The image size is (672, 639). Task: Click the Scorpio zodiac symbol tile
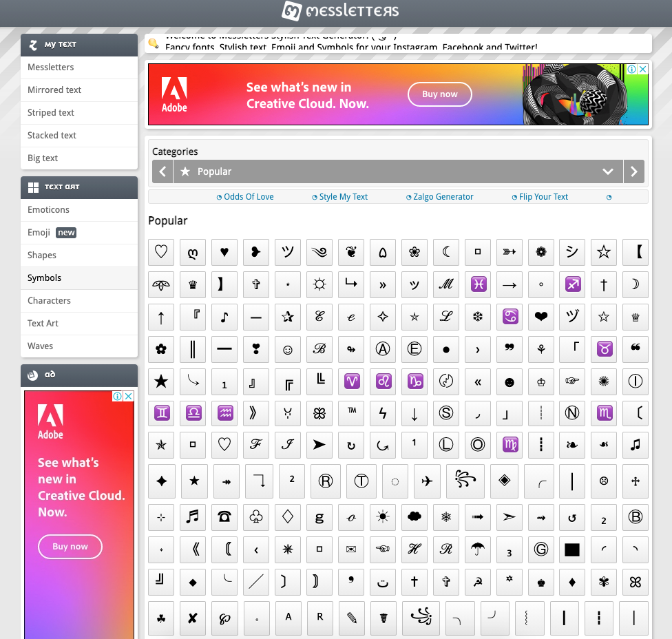(605, 413)
